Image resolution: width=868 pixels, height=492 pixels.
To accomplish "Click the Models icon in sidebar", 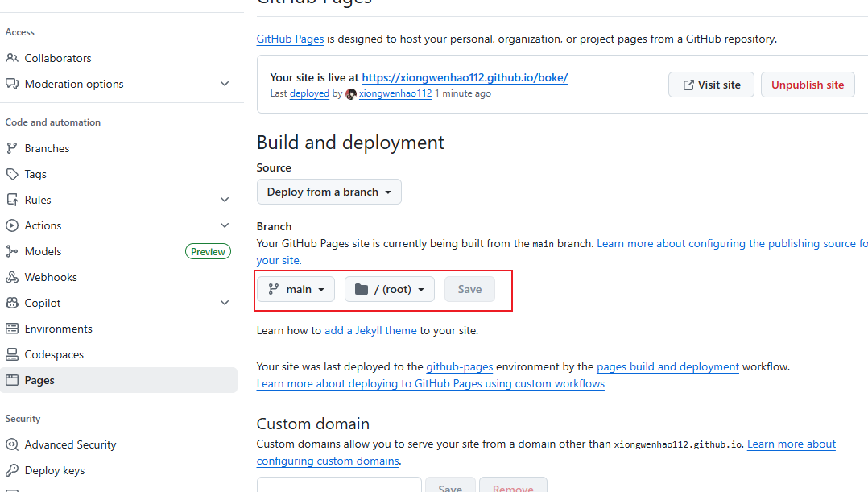I will [12, 251].
